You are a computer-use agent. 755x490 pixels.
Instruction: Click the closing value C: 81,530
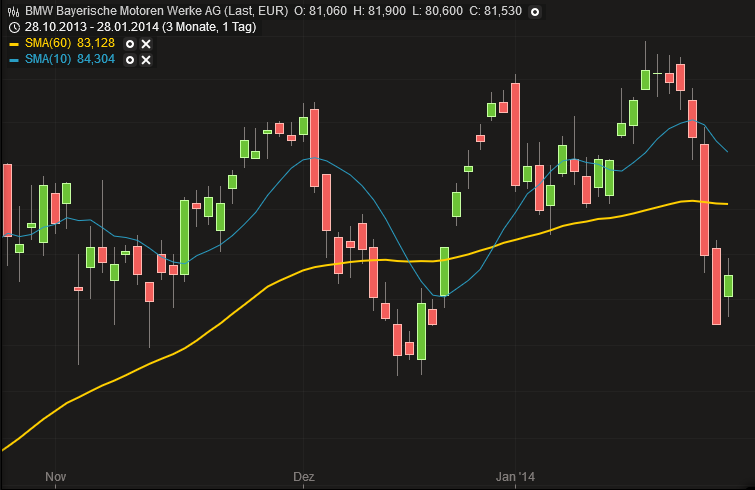[x=495, y=11]
